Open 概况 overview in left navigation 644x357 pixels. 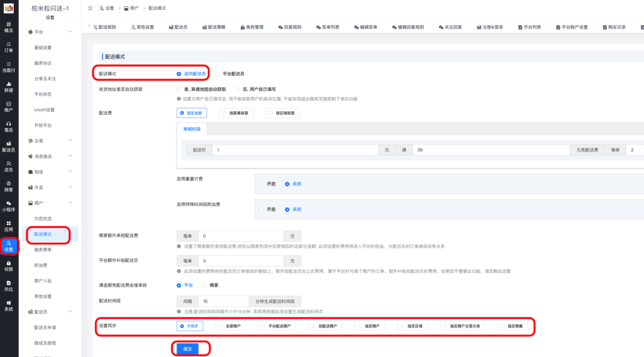(x=9, y=28)
